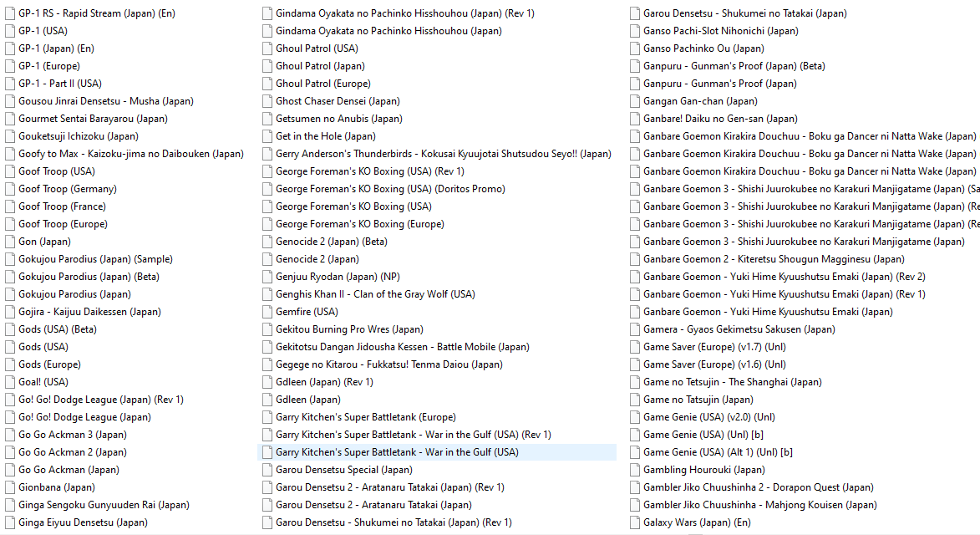Click the Gods (Europe) file name
This screenshot has height=535, width=980.
click(50, 364)
